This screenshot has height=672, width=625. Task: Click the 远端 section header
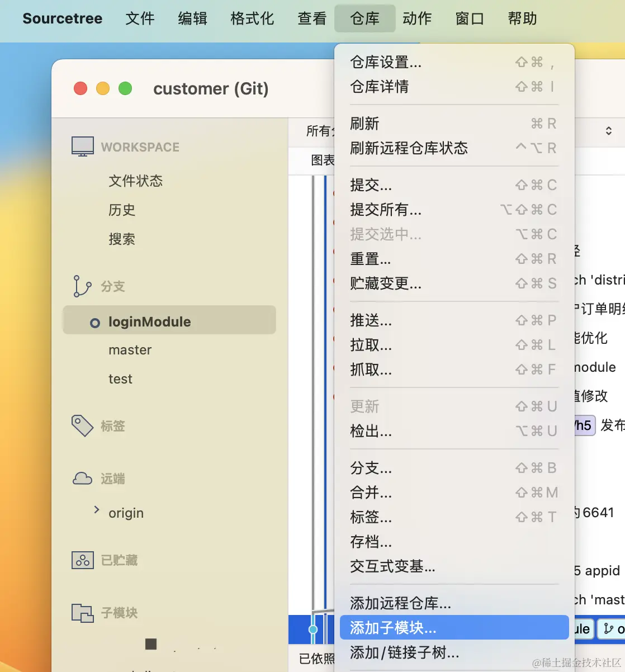point(113,479)
